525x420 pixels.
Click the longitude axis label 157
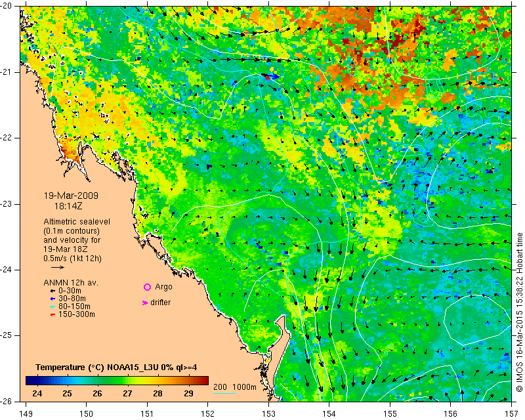pos(512,414)
